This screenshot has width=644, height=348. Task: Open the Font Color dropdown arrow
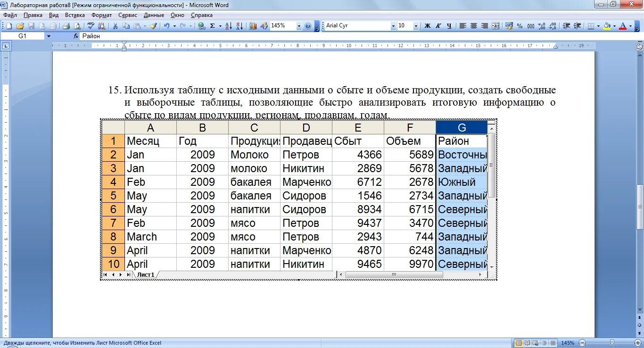(x=630, y=26)
